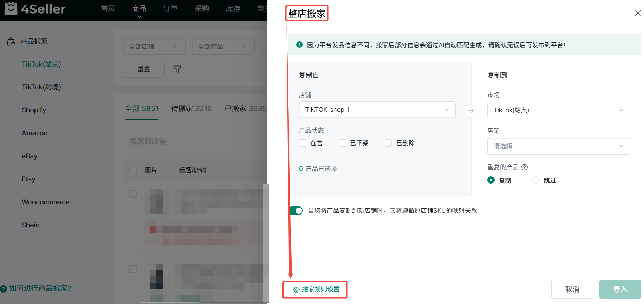Click the help icon next to 重复的产品
The width and height of the screenshot is (644, 304).
(525, 167)
